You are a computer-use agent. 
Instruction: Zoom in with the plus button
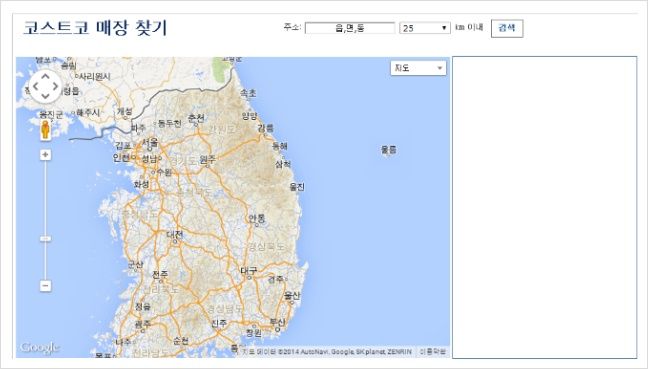pos(45,155)
